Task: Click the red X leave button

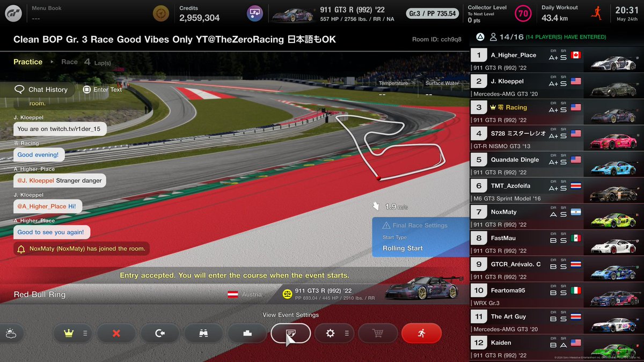Action: click(116, 333)
